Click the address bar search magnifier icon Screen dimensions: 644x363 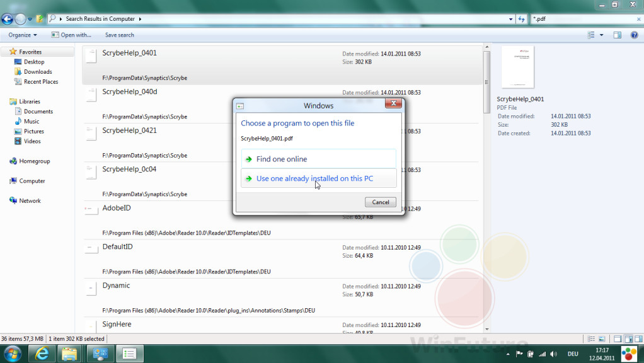52,18
